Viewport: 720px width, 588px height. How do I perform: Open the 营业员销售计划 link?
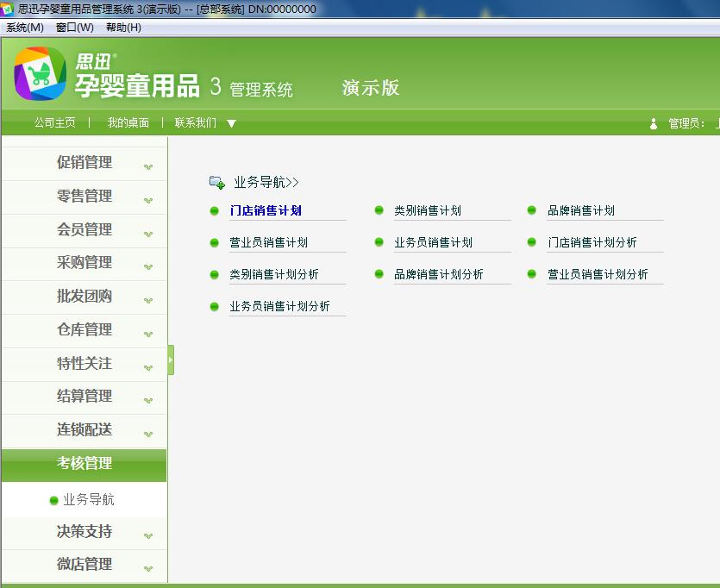(269, 242)
